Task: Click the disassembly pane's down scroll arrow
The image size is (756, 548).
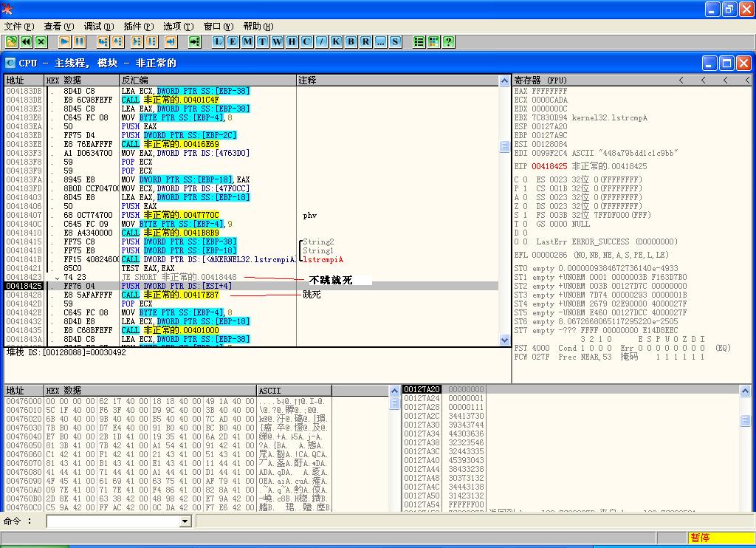Action: point(504,340)
